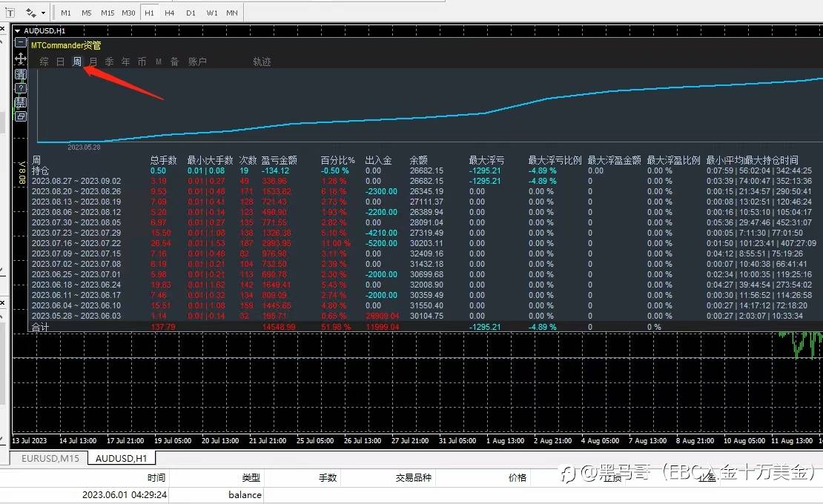Screen dimensions: 823x504
Task: Switch chart to M5 timeframe
Action: click(x=87, y=13)
